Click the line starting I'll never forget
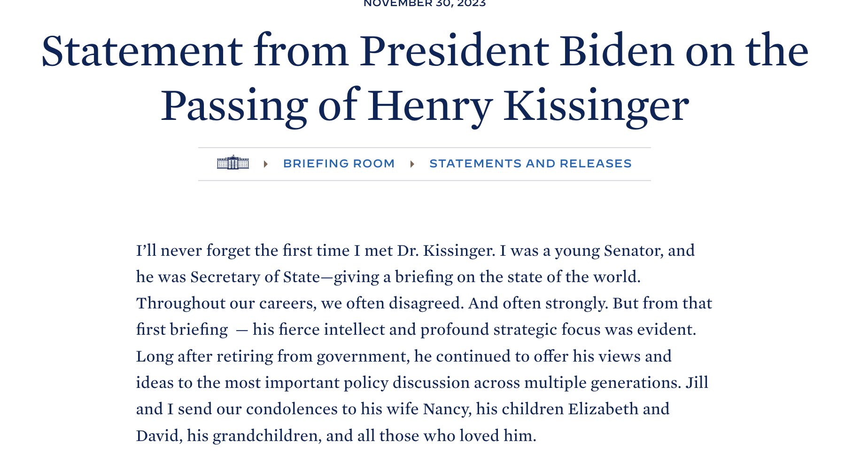This screenshot has height=473, width=868. click(415, 250)
